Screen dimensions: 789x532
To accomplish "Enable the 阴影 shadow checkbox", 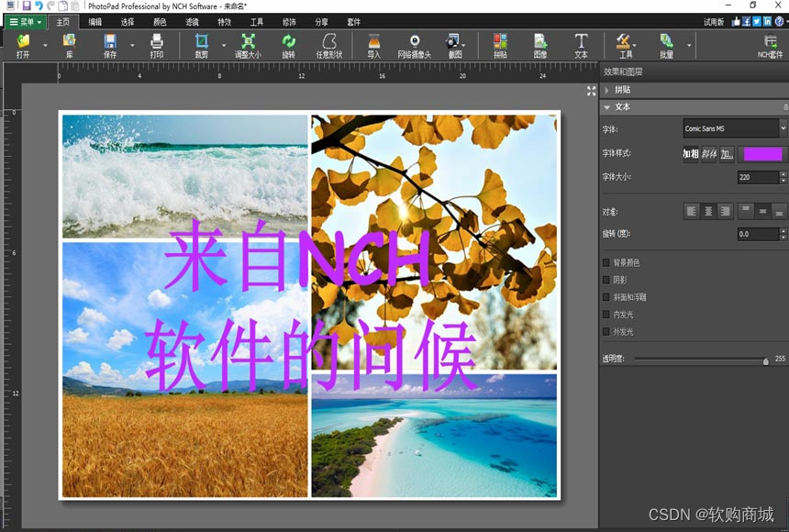I will coord(606,280).
